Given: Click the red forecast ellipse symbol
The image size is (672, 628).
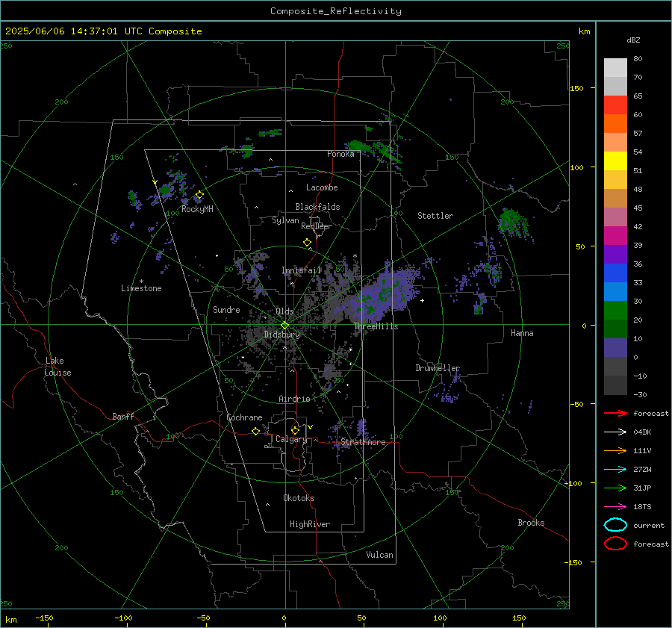Looking at the screenshot, I should coord(615,544).
